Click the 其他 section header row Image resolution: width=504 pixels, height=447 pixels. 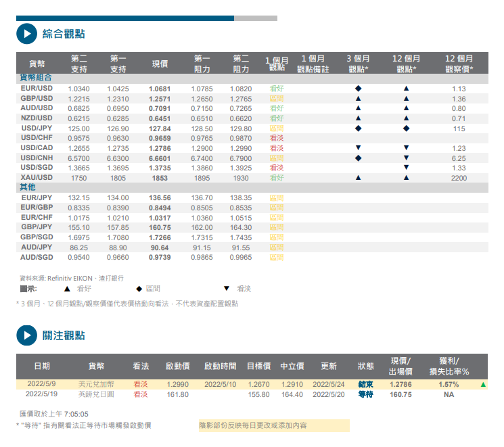tap(28, 187)
